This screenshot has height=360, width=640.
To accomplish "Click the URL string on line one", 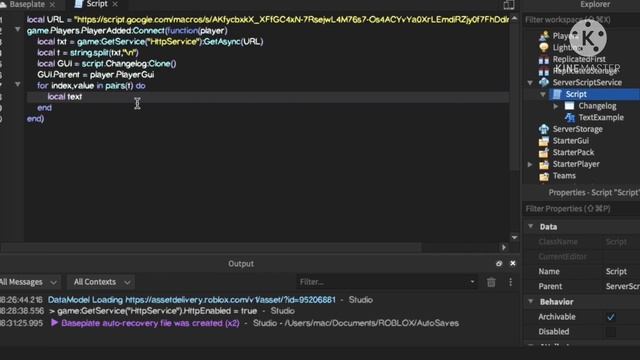I will [x=291, y=20].
